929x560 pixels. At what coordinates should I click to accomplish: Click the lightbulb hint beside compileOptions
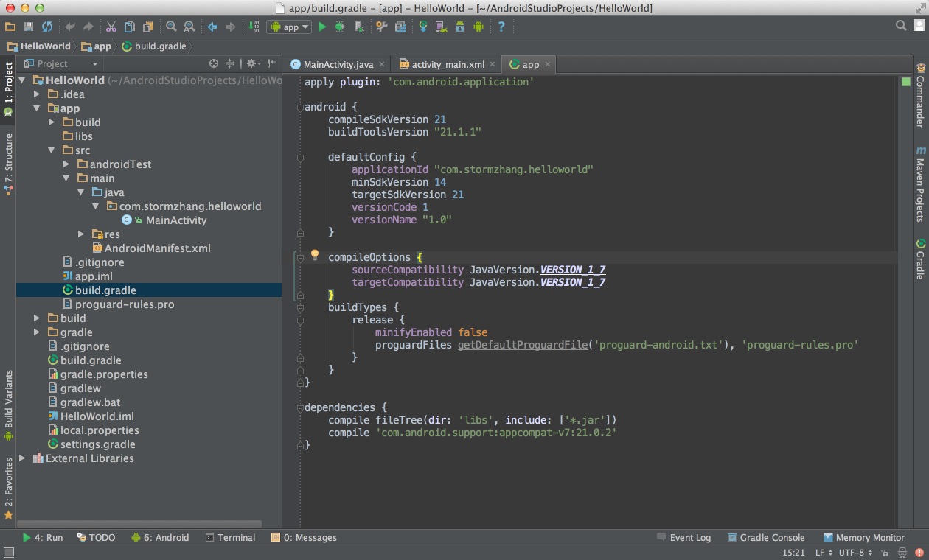(x=315, y=255)
